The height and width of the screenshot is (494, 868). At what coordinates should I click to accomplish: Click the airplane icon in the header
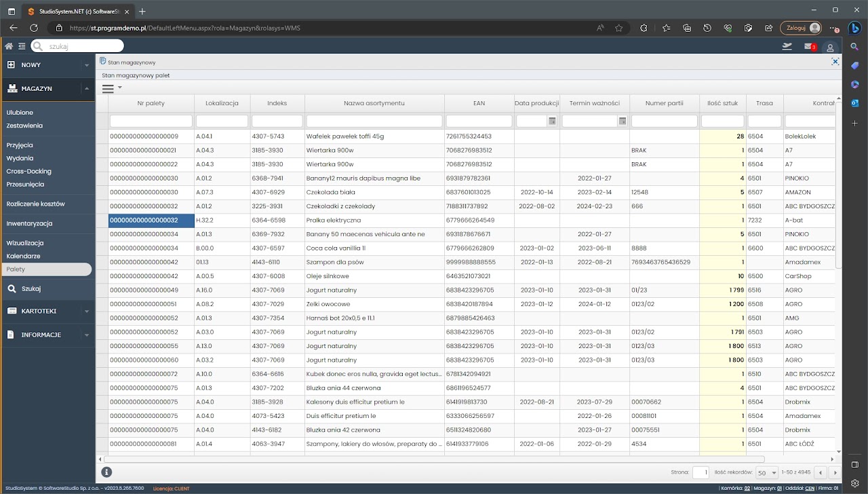pyautogui.click(x=787, y=46)
